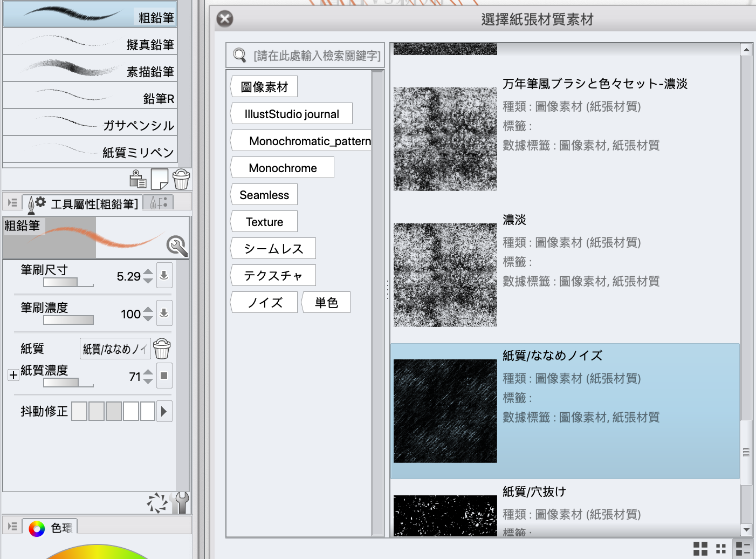Viewport: 756px width, 559px height.
Task: Click the material list scroll down arrow
Action: click(x=746, y=530)
